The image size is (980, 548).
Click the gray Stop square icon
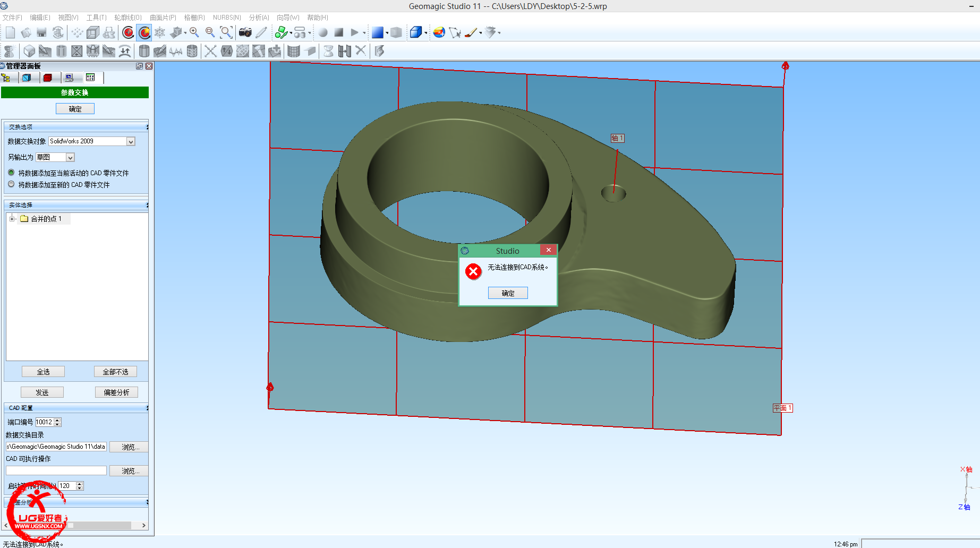click(x=339, y=32)
